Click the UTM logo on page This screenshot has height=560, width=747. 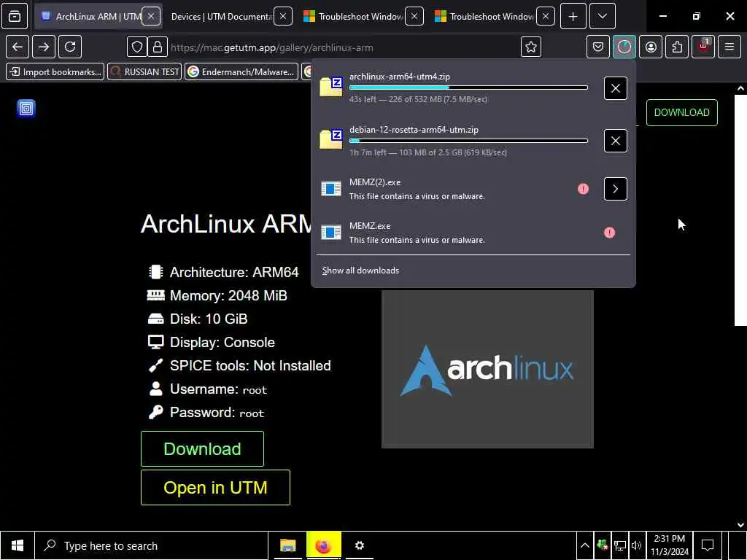[x=26, y=109]
